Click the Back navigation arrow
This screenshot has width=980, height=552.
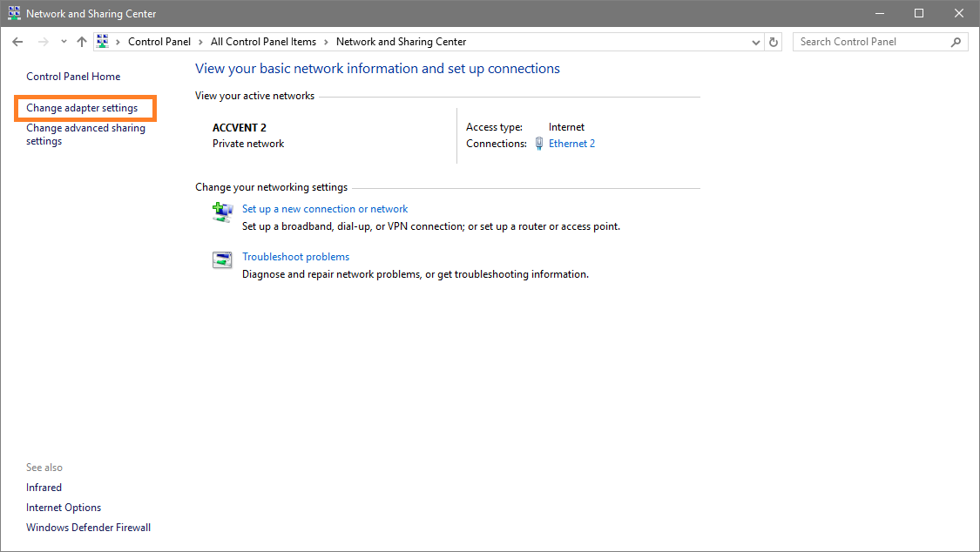[x=17, y=42]
